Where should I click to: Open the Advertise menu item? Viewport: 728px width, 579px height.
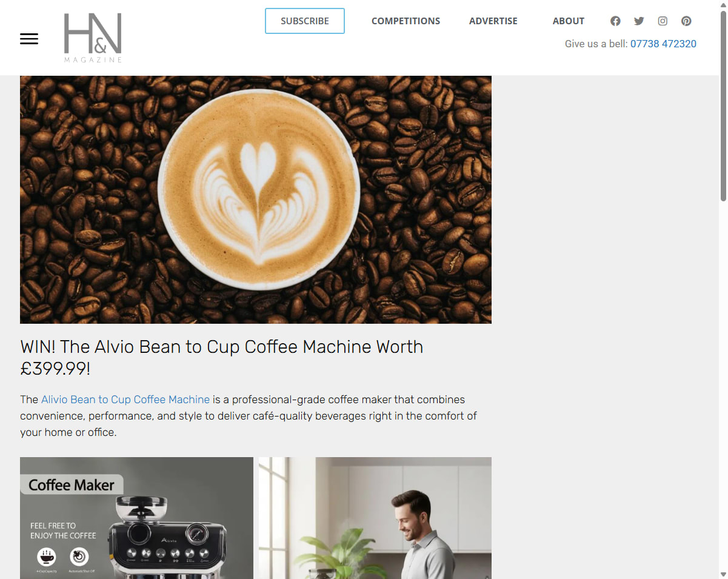[x=493, y=21]
